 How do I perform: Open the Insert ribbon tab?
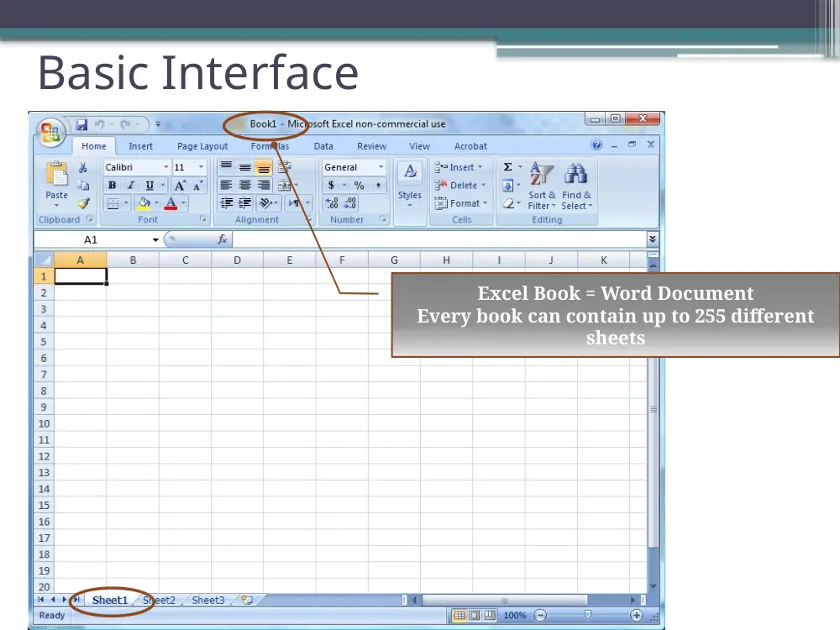pyautogui.click(x=140, y=146)
